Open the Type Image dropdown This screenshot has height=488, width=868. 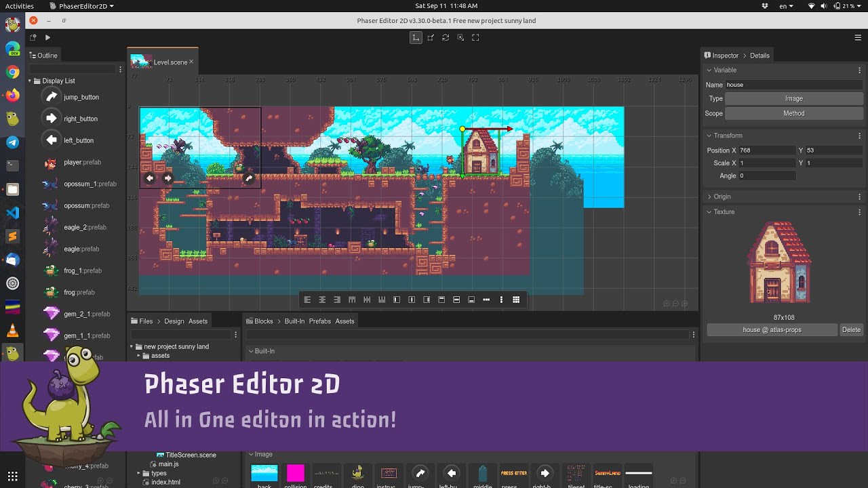(x=793, y=98)
